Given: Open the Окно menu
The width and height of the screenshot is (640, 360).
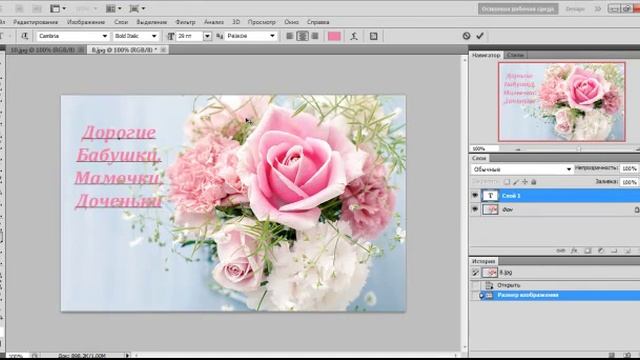Looking at the screenshot, I should 291,22.
